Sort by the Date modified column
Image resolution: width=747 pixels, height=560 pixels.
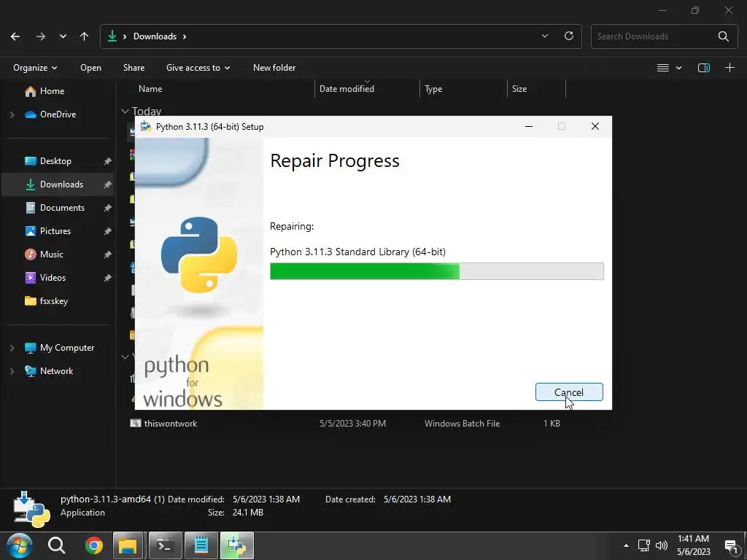pos(347,89)
